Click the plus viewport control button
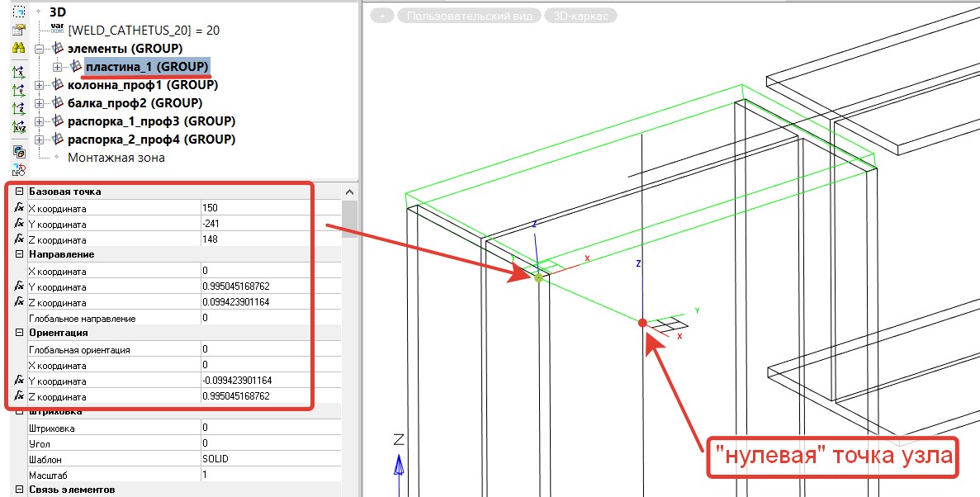 click(381, 16)
